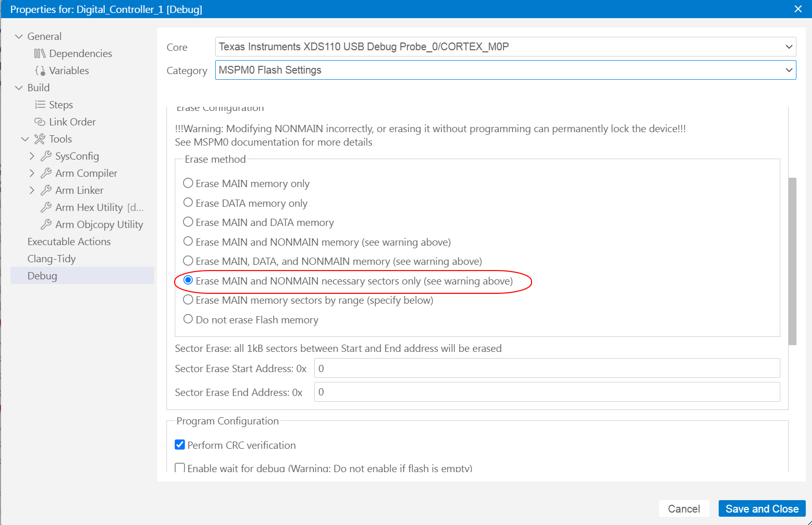Screen dimensions: 812x525
Task: Open the Core debug probe dropdown
Action: coord(788,46)
